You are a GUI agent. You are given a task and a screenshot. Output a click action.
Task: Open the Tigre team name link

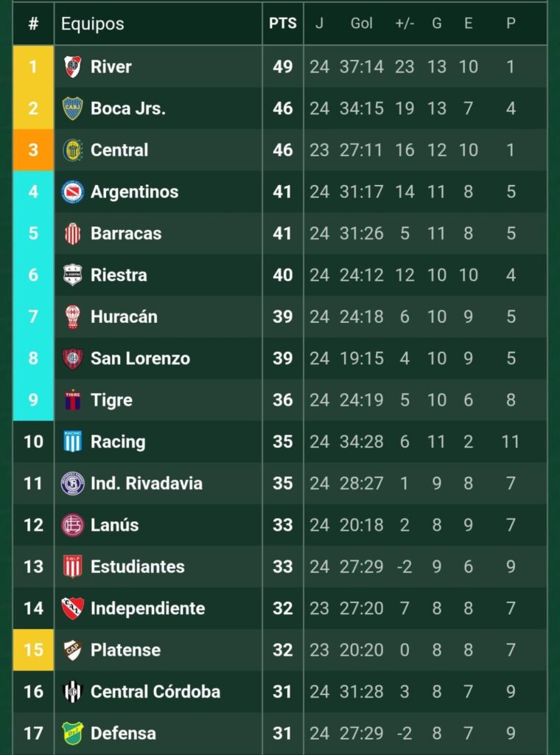[111, 400]
